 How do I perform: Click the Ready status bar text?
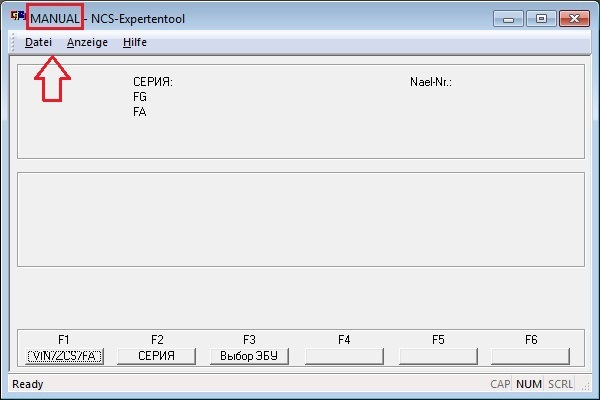pos(28,384)
